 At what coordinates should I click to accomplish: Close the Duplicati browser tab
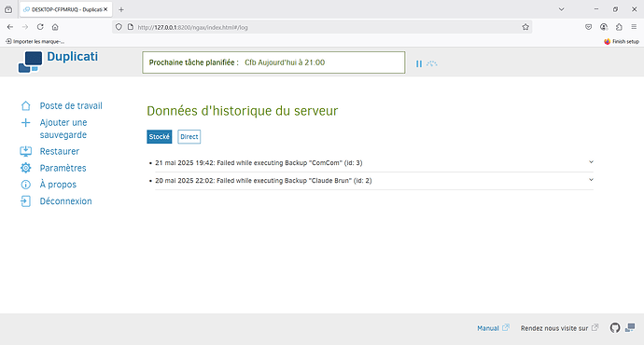pos(105,9)
